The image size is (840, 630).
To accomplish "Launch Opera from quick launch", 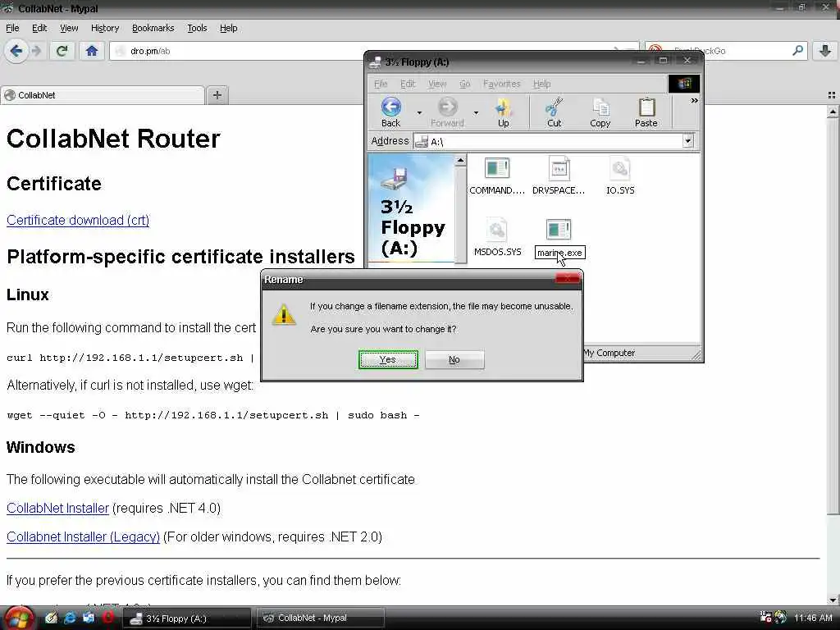I will pyautogui.click(x=107, y=618).
